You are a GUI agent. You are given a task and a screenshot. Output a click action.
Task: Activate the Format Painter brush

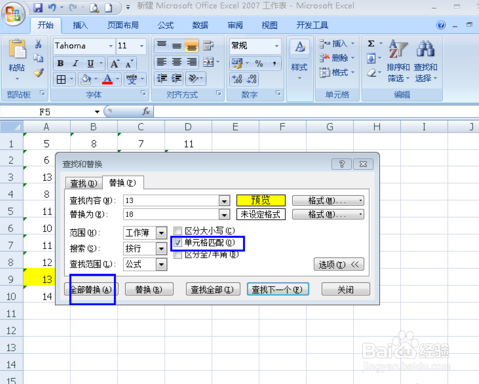(x=39, y=72)
